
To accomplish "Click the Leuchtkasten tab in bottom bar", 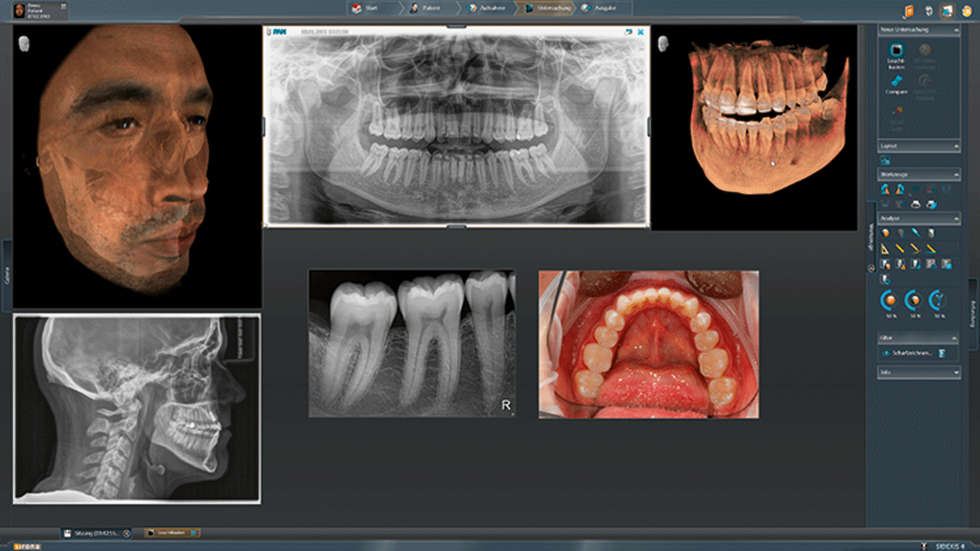I will (x=171, y=533).
